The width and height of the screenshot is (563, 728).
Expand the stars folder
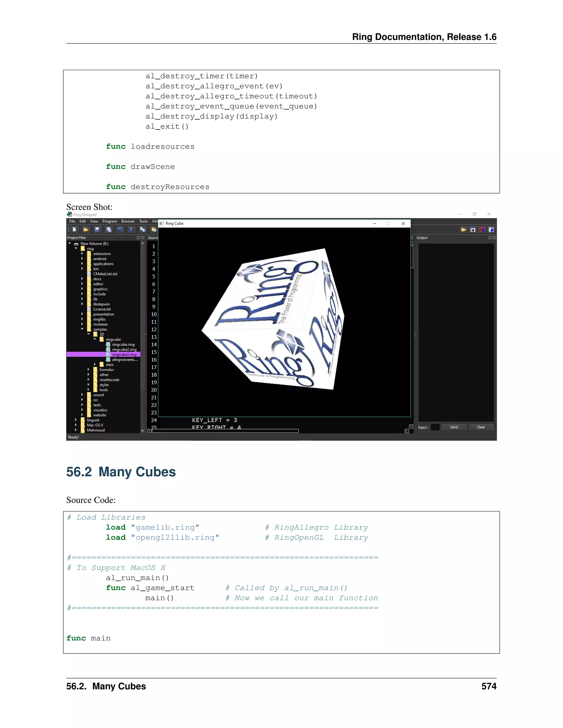(x=95, y=364)
